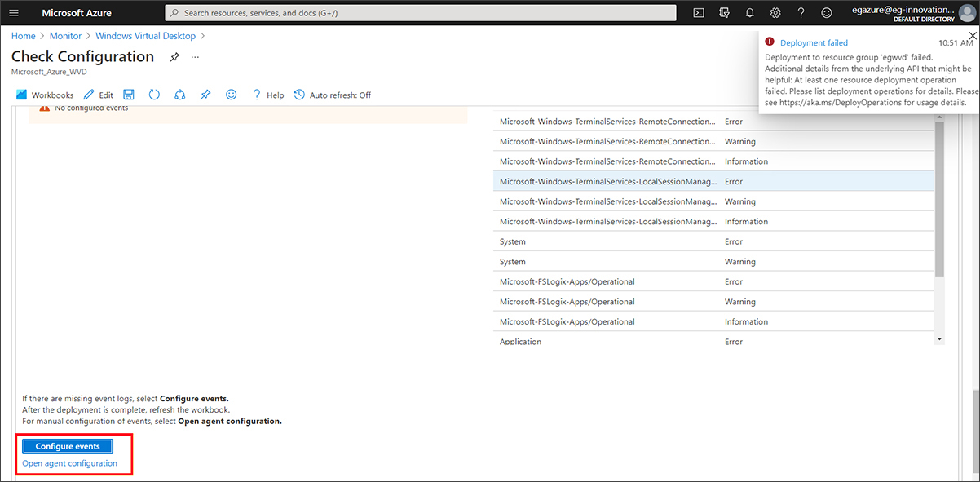The width and height of the screenshot is (980, 482).
Task: Open agent configuration link
Action: (x=70, y=463)
